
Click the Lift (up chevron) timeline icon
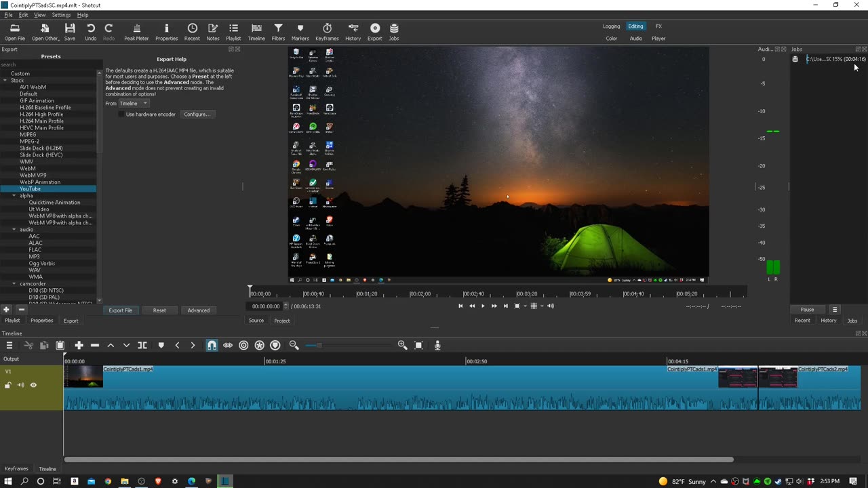(111, 346)
